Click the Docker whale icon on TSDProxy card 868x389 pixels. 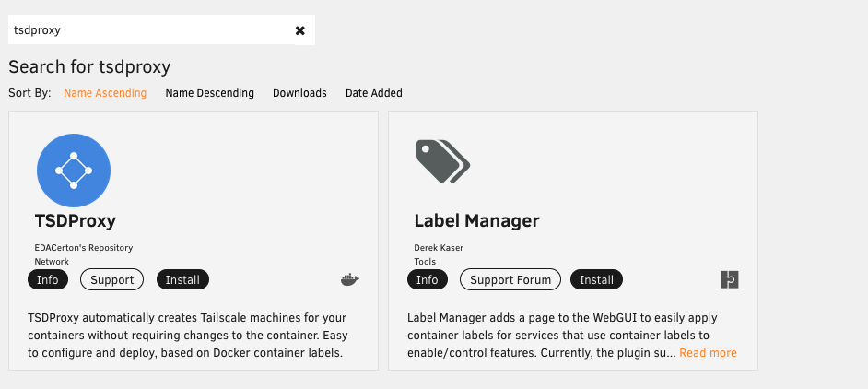(349, 280)
